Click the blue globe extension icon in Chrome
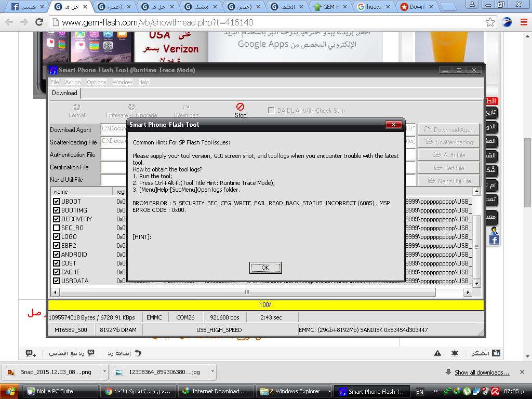532x399 pixels. point(507,22)
